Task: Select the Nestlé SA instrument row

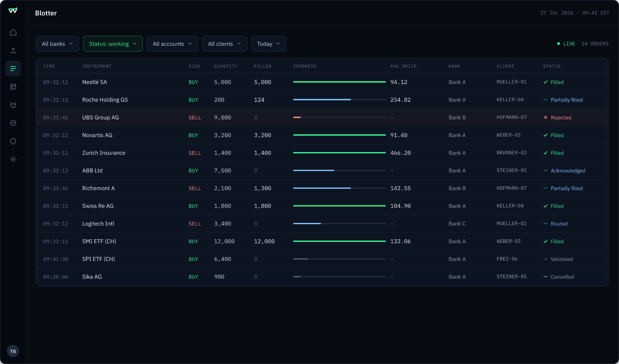Action: [322, 82]
